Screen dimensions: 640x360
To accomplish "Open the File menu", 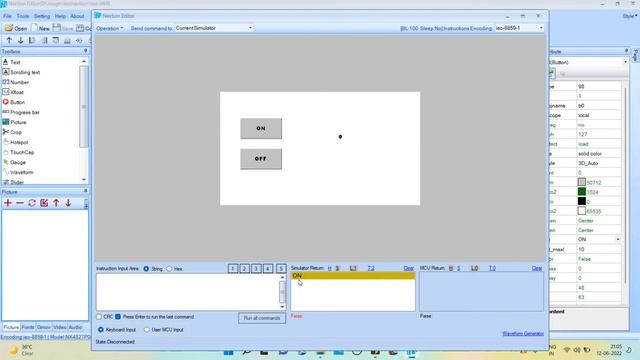I will [7, 16].
